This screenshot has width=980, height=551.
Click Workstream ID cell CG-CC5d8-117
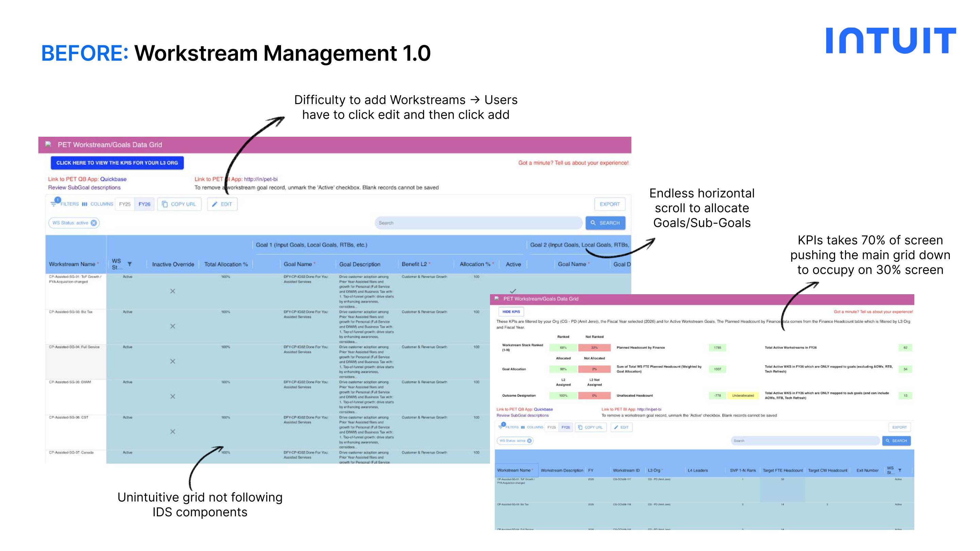point(622,480)
